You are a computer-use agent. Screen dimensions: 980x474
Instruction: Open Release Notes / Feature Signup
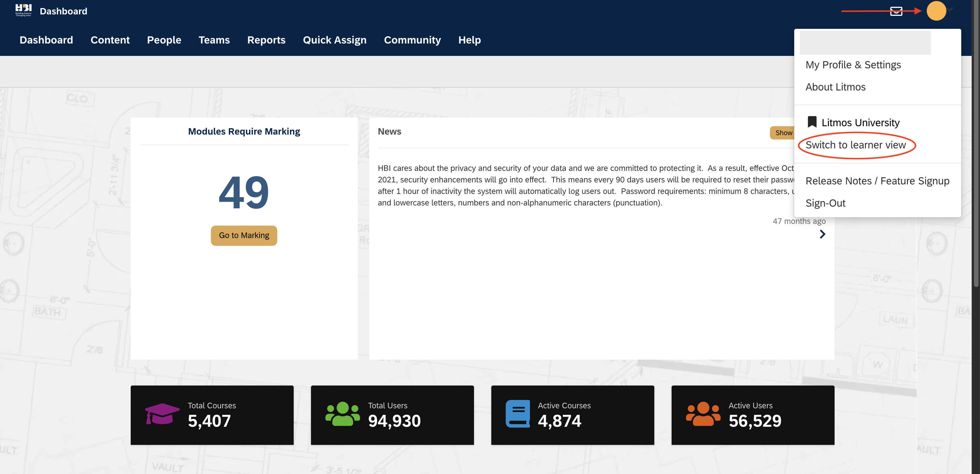click(877, 181)
